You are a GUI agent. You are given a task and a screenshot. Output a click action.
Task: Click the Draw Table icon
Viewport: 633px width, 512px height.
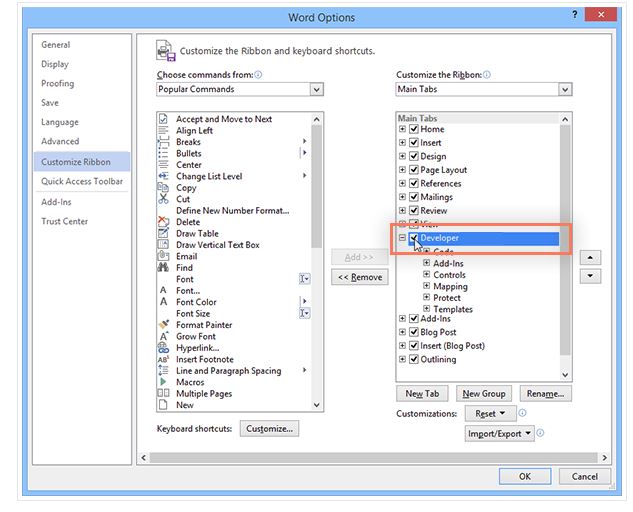[x=163, y=233]
